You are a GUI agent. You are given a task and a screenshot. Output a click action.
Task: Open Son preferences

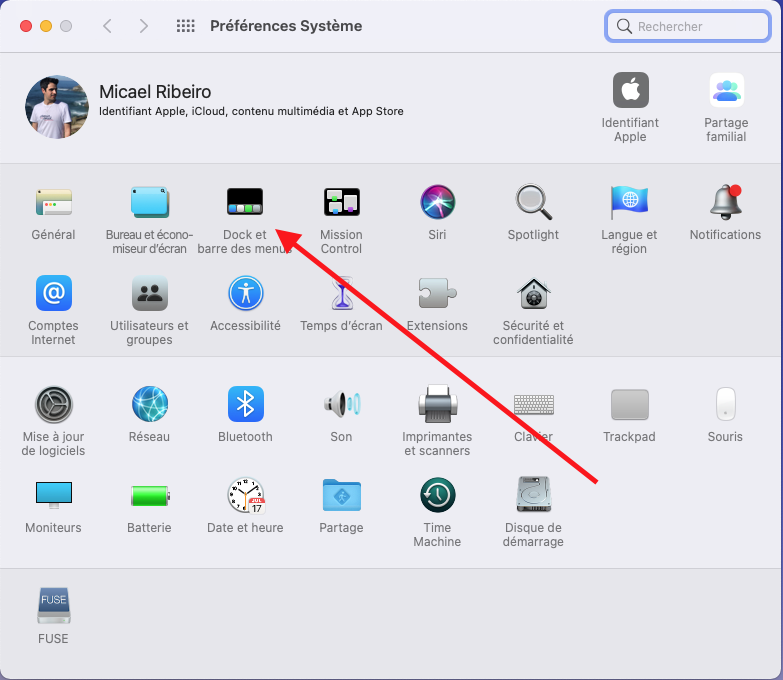[342, 404]
